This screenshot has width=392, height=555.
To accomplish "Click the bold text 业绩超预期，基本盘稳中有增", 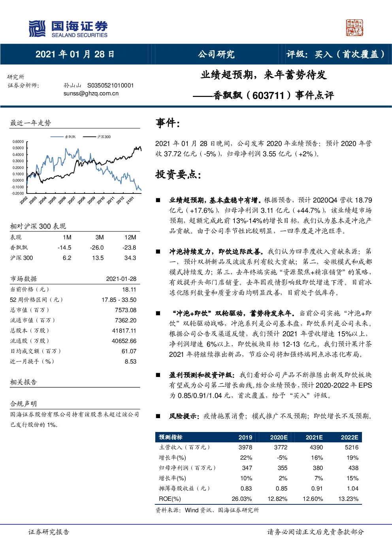I will tap(215, 200).
